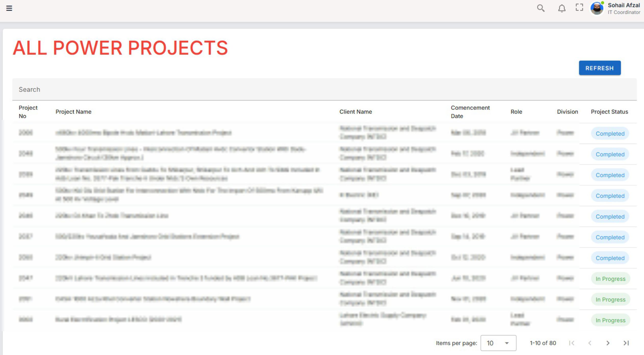
Task: Click the first In Progress status badge
Action: click(610, 279)
